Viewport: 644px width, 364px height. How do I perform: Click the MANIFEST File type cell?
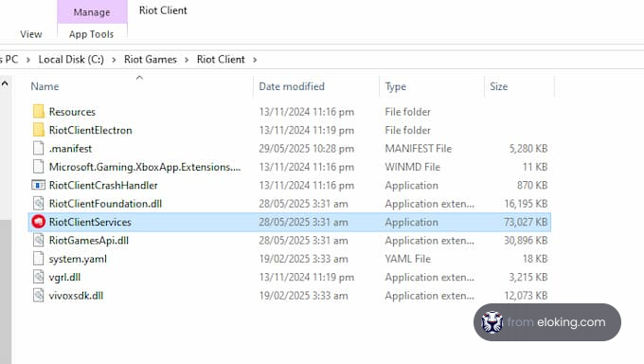418,149
